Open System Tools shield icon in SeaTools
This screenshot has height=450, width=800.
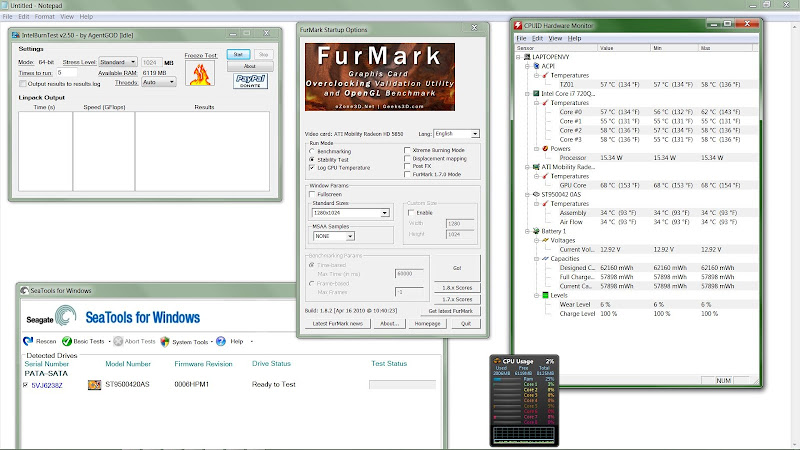point(165,341)
